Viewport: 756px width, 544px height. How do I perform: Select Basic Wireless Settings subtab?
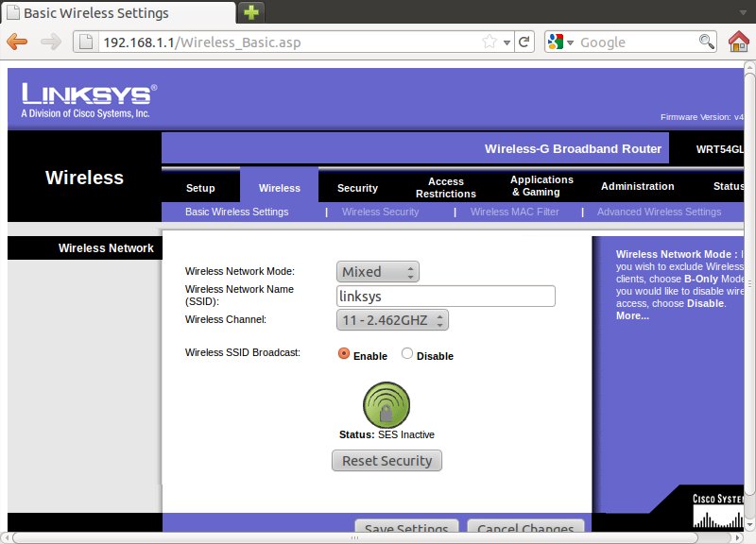point(237,212)
